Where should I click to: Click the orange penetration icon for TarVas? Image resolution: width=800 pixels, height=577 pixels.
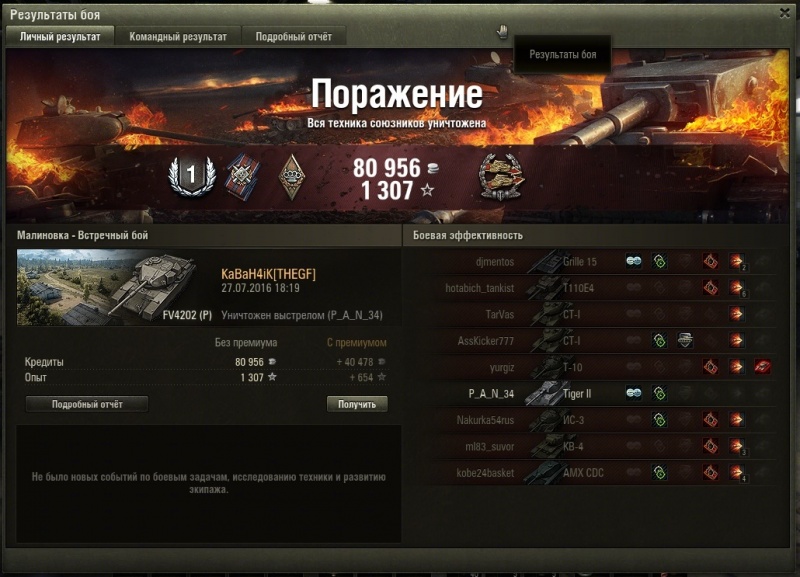736,314
